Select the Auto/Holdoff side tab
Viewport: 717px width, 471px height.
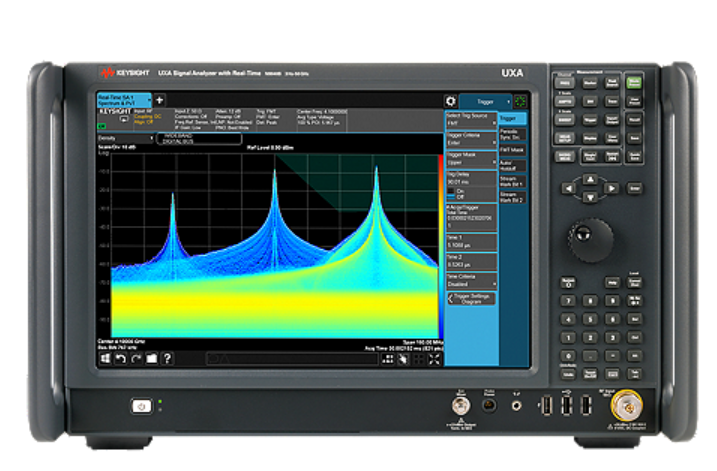[512, 166]
